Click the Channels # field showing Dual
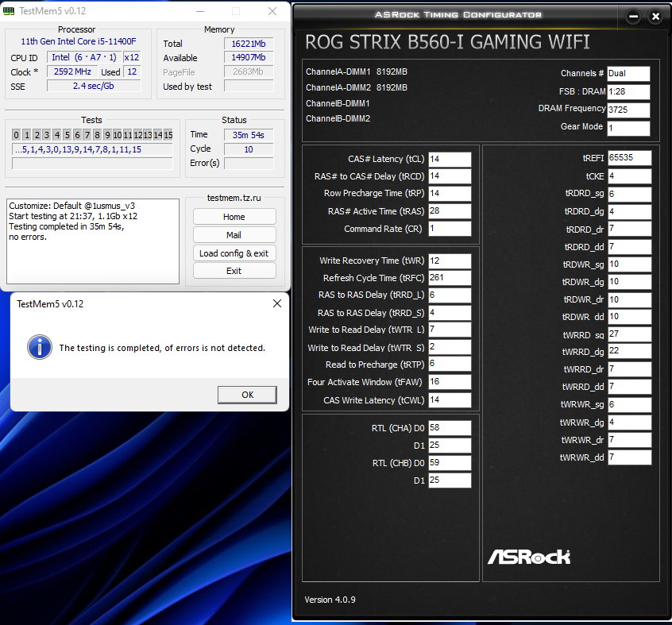Image resolution: width=672 pixels, height=625 pixels. pos(628,74)
